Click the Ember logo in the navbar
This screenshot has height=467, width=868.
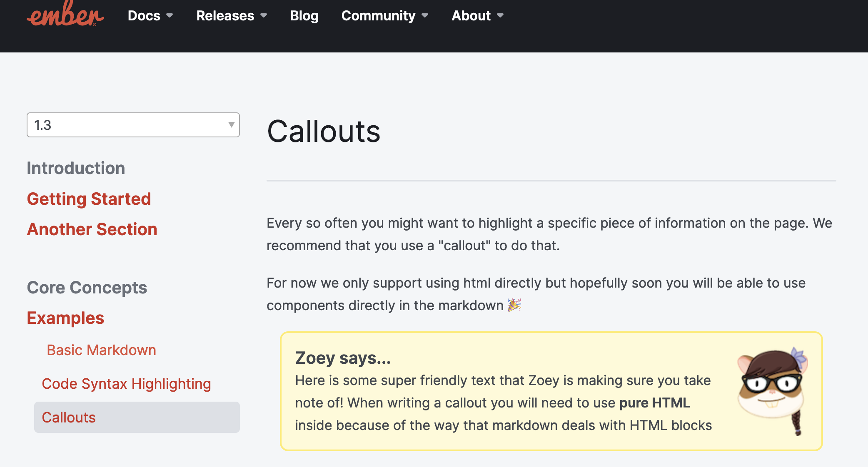(65, 16)
